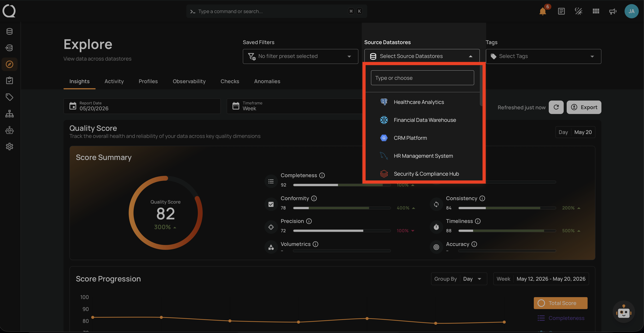Screen dimensions: 644x333
Task: Select HR Management System datastore
Action: point(422,156)
